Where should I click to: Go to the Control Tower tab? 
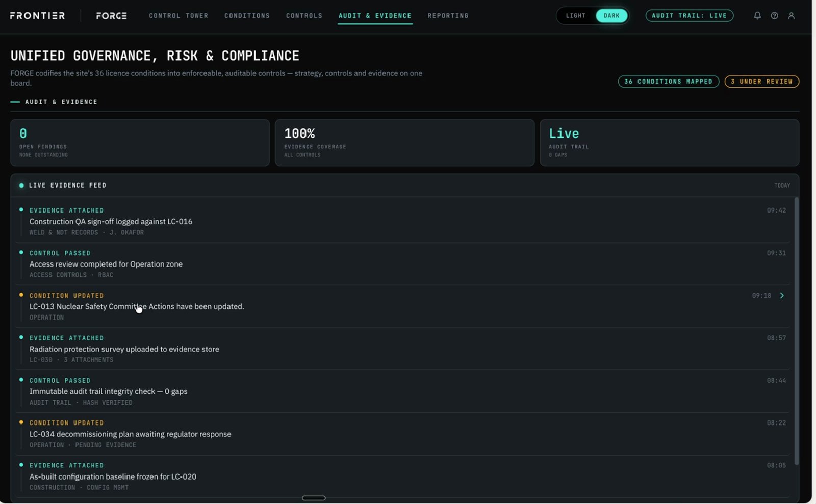(x=178, y=16)
